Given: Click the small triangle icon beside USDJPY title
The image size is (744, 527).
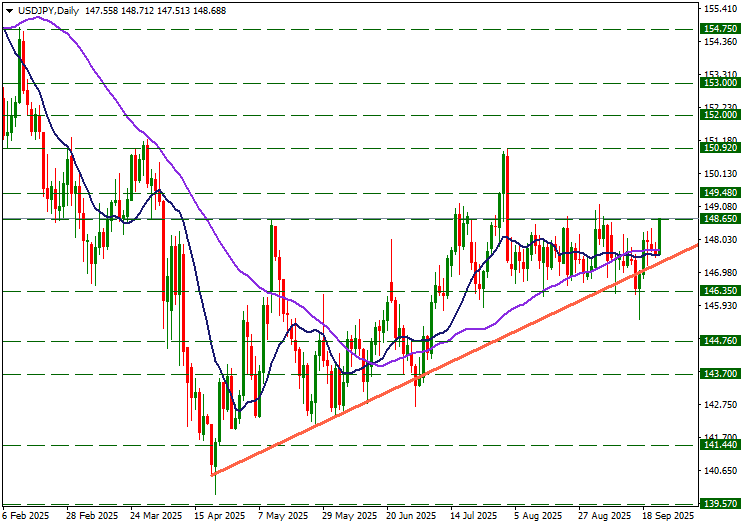Looking at the screenshot, I should (x=7, y=9).
